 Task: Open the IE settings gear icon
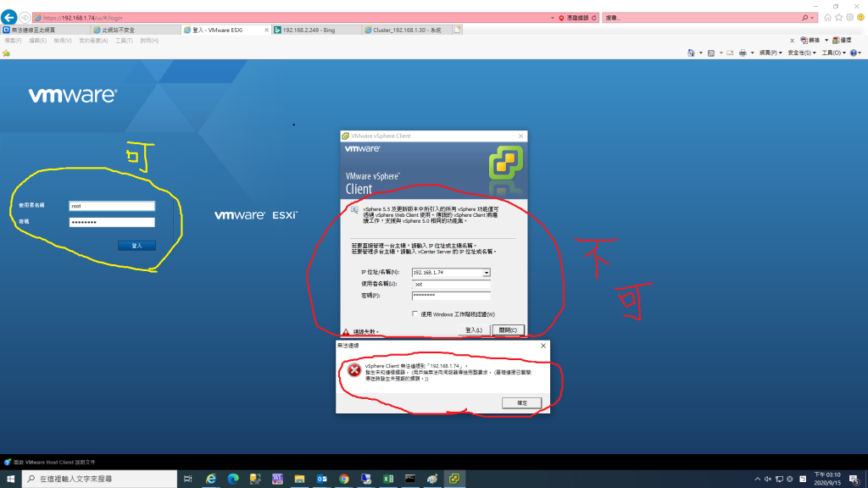849,18
